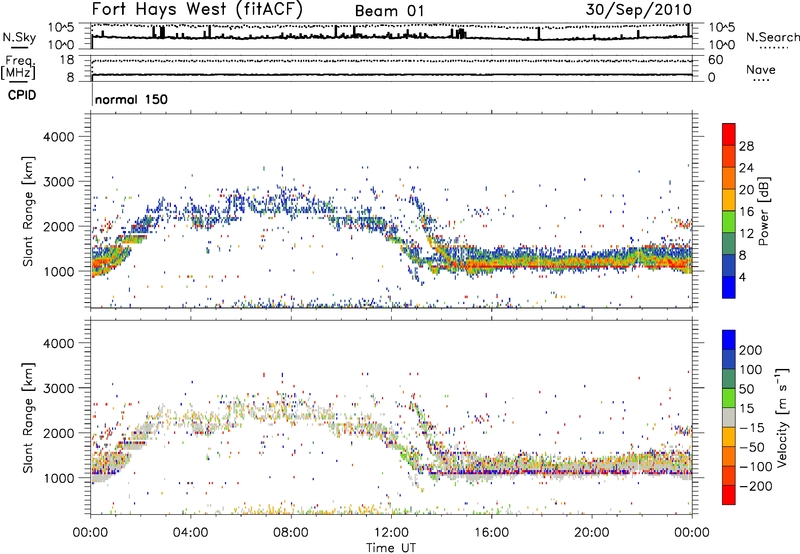Screen dimensions: 800x554
Task: Select the "Power [dB]" colorbar label
Action: pyautogui.click(x=763, y=211)
